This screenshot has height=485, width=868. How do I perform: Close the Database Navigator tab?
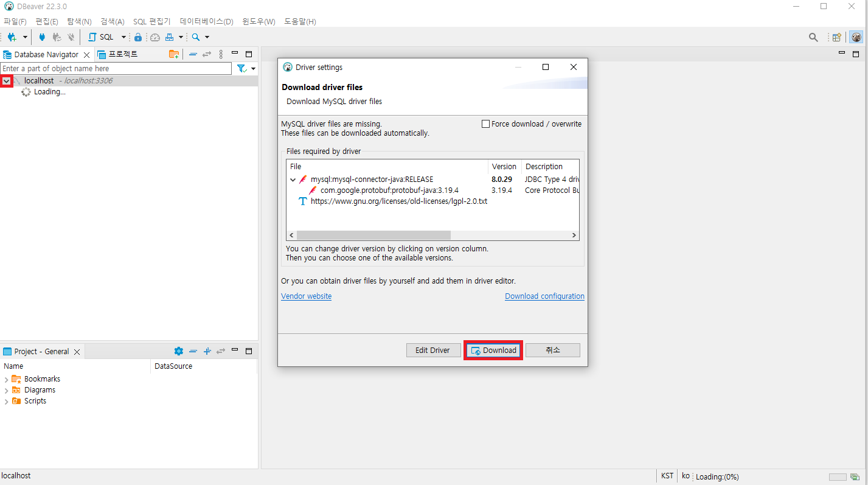86,55
